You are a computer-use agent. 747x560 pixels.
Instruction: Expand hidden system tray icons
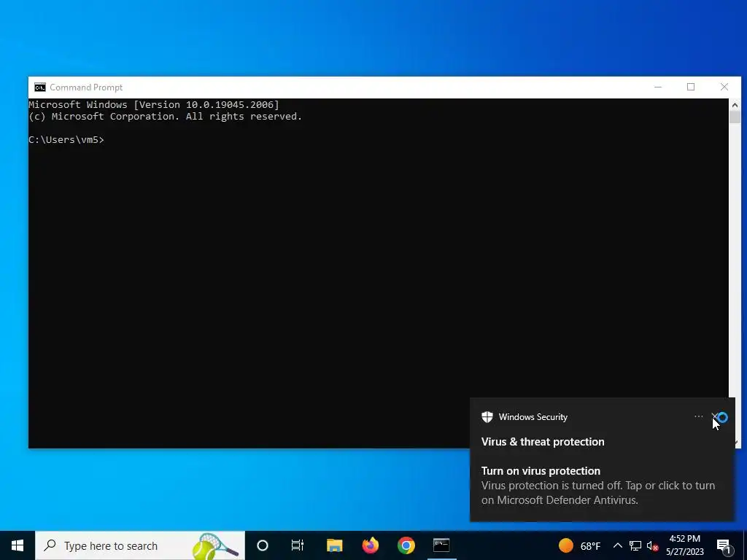(617, 545)
